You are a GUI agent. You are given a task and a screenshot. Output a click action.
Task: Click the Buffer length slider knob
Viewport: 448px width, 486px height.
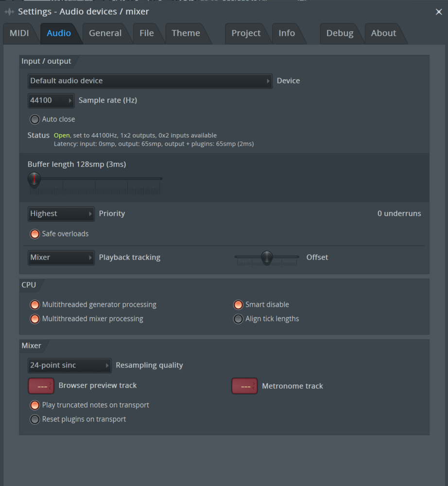pyautogui.click(x=34, y=179)
